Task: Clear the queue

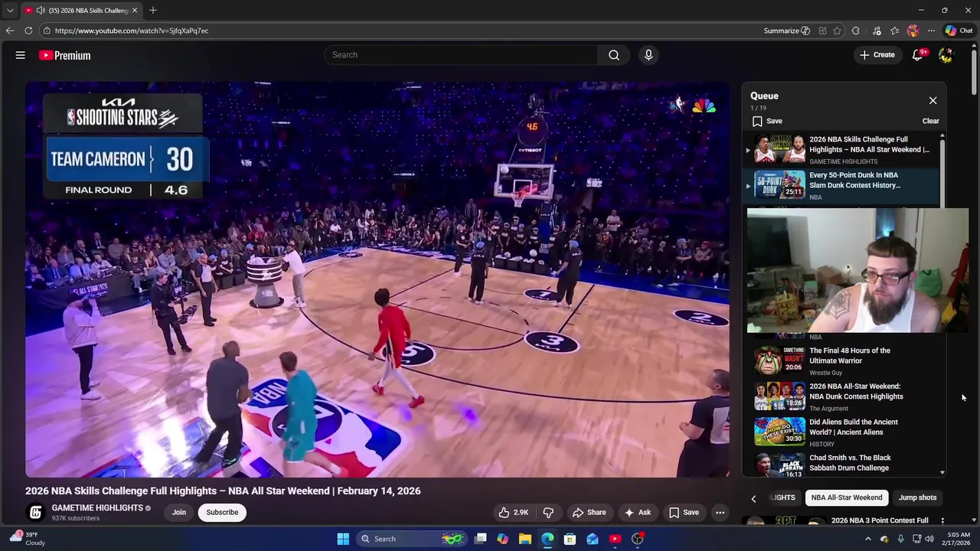Action: coord(930,121)
